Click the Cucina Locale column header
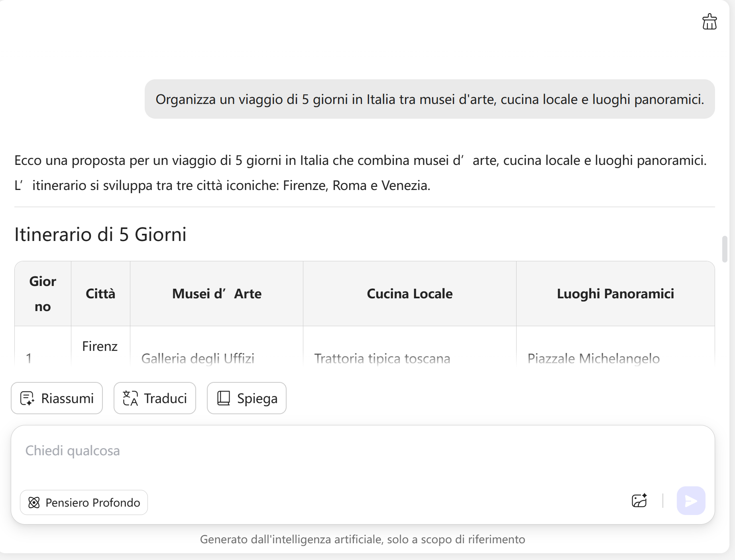This screenshot has height=560, width=735. coord(410,294)
